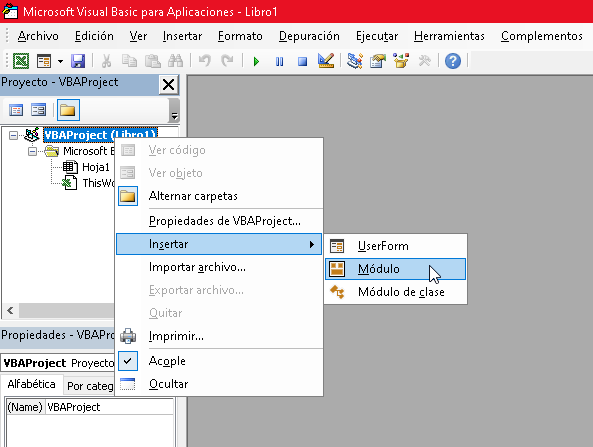Choose Alternar carpetas in context menu
Image resolution: width=593 pixels, height=447 pixels.
click(219, 196)
